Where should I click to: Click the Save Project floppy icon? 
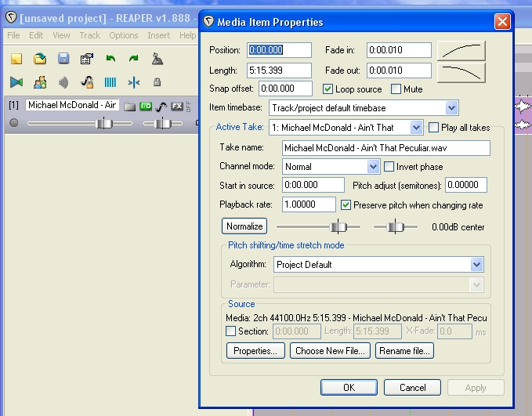click(63, 59)
